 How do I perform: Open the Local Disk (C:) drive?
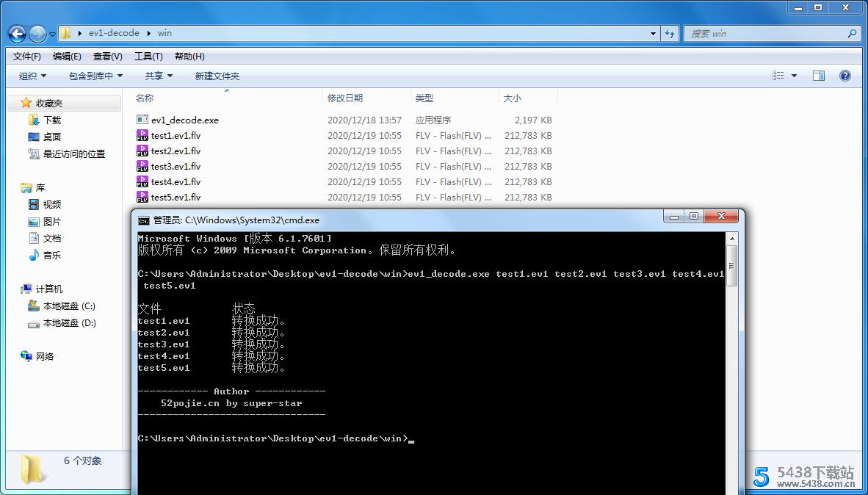coord(69,306)
